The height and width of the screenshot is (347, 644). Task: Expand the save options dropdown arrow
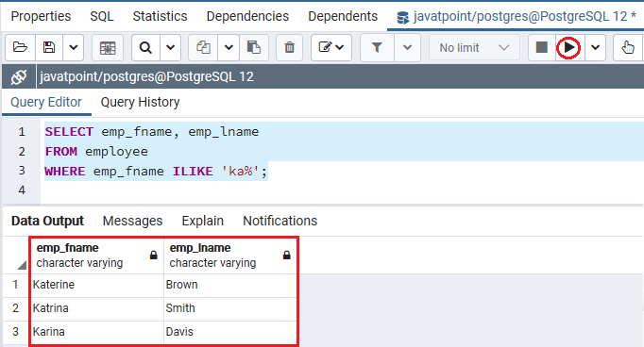click(x=74, y=47)
